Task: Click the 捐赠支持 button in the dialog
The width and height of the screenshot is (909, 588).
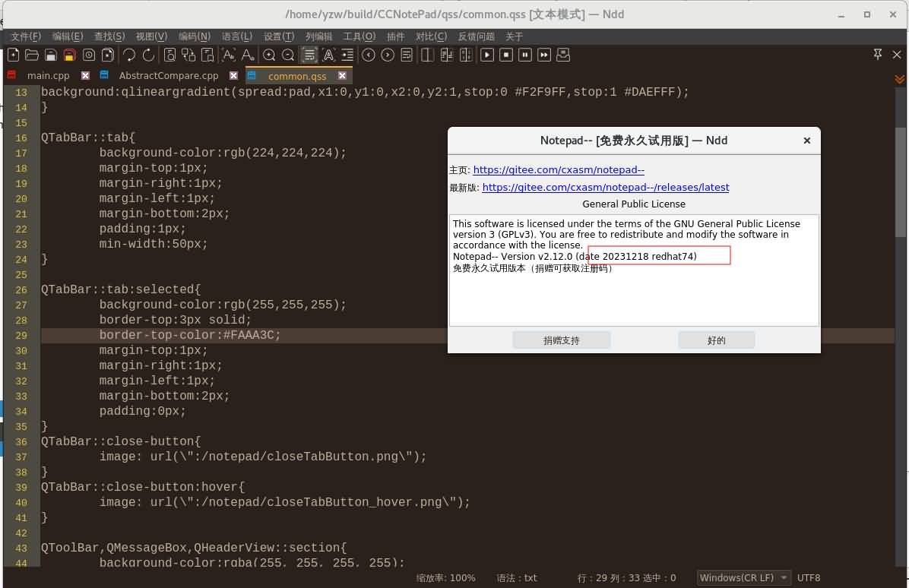Action: coord(562,340)
